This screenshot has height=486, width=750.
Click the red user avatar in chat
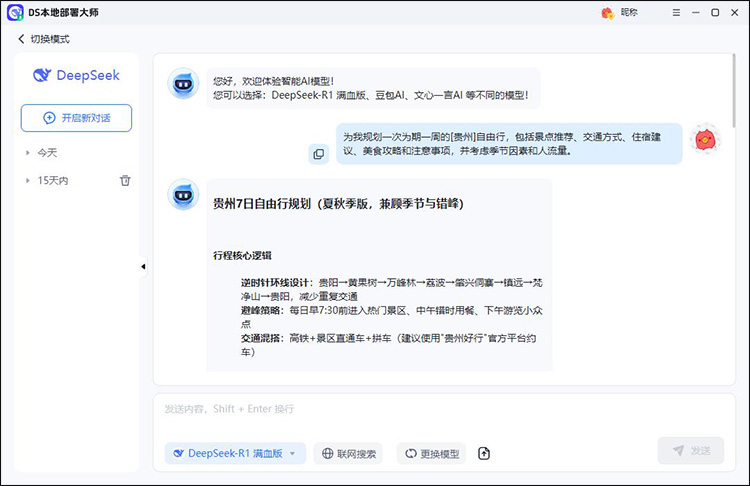(705, 139)
